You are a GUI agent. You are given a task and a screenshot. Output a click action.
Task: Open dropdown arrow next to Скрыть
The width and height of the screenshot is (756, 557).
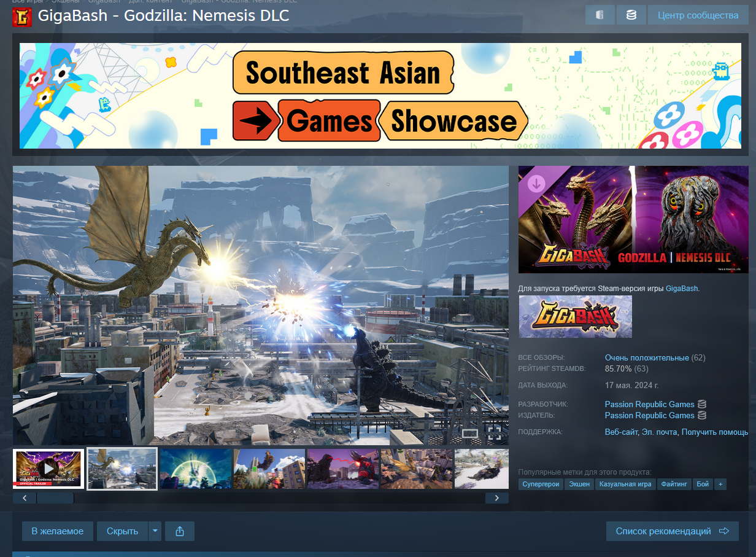[155, 531]
